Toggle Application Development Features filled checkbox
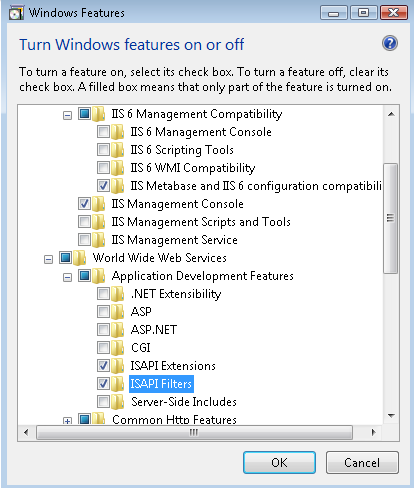The width and height of the screenshot is (414, 488). [84, 276]
